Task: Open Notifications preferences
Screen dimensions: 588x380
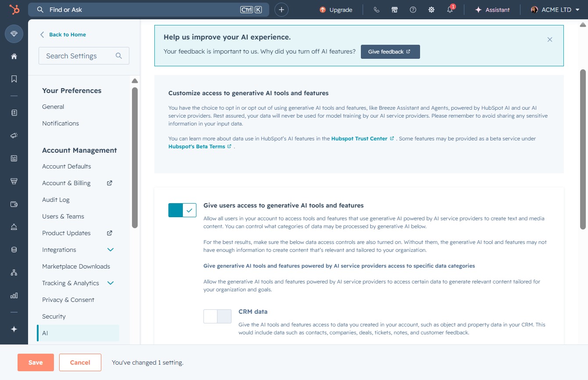Action: 61,123
